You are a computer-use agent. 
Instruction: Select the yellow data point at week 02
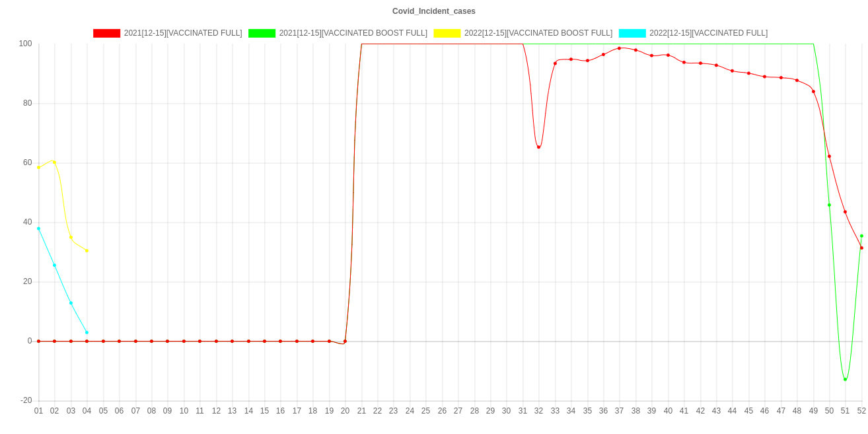(x=54, y=162)
